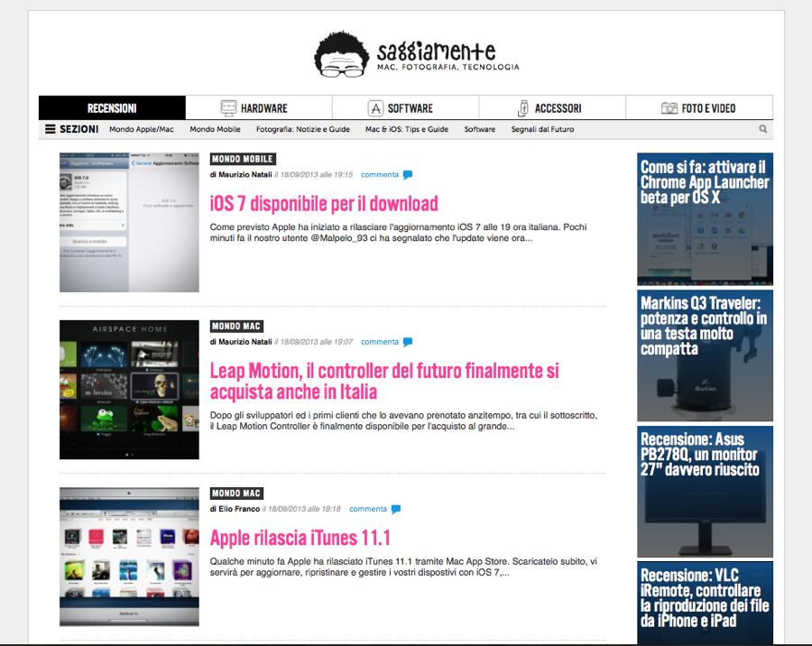
Task: Open Fotografia: Notizie e Guide section
Action: pyautogui.click(x=303, y=129)
